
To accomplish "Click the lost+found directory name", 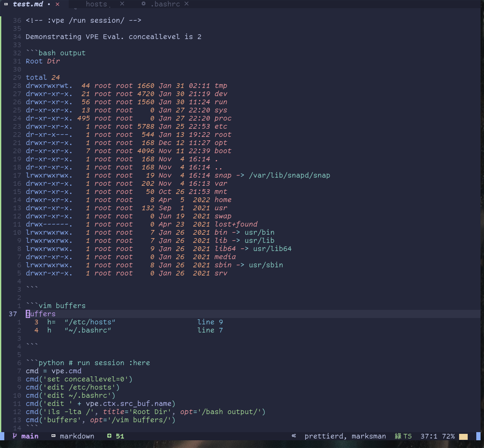I will (236, 224).
